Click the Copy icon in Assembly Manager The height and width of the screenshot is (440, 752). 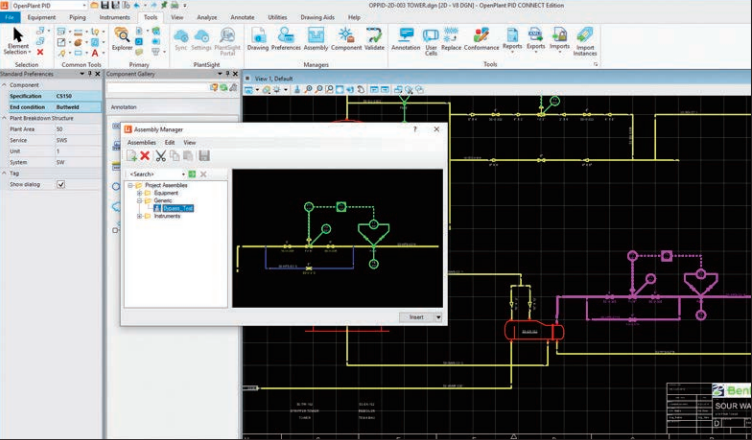pos(175,155)
